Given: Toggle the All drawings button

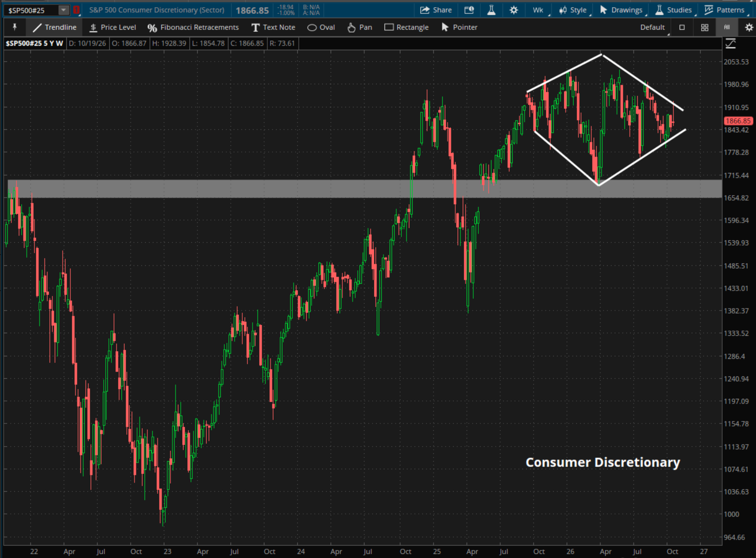Looking at the screenshot, I should (x=727, y=27).
